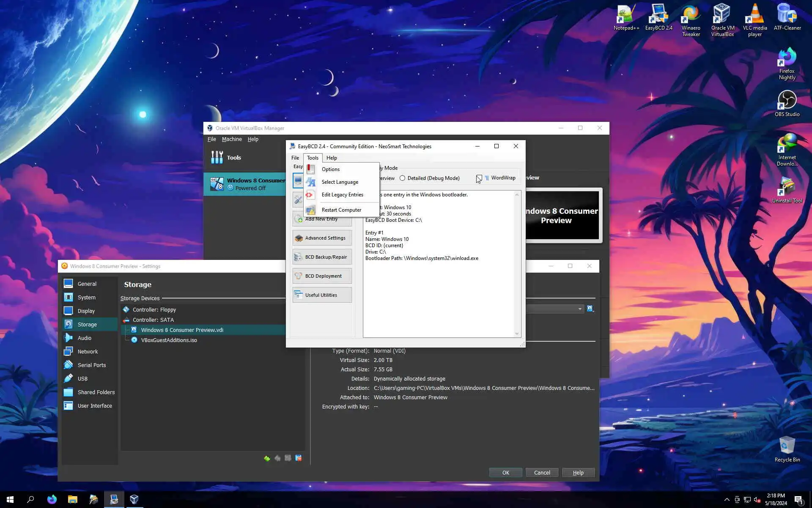The width and height of the screenshot is (812, 508).
Task: Click VirtualBox Tools icon in Manager
Action: point(217,157)
